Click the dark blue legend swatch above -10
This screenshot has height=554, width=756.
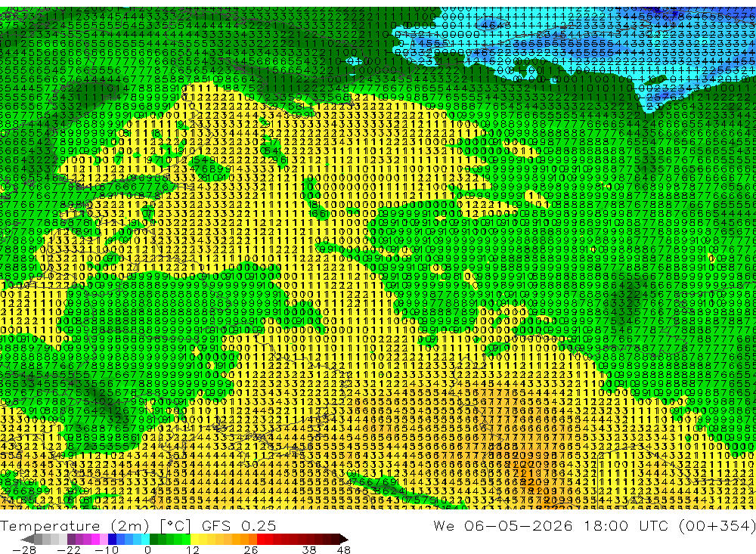[112, 540]
